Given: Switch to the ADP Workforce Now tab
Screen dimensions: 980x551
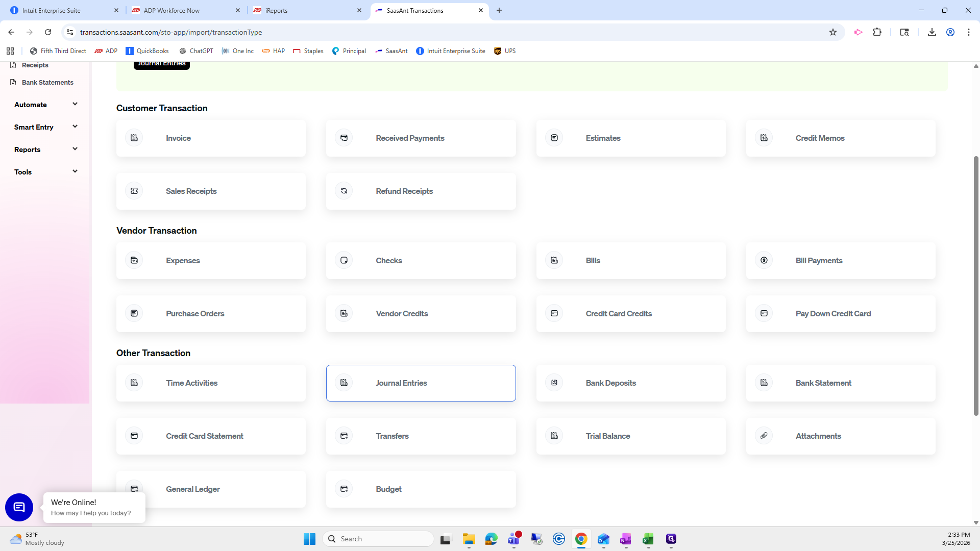Looking at the screenshot, I should 171,10.
